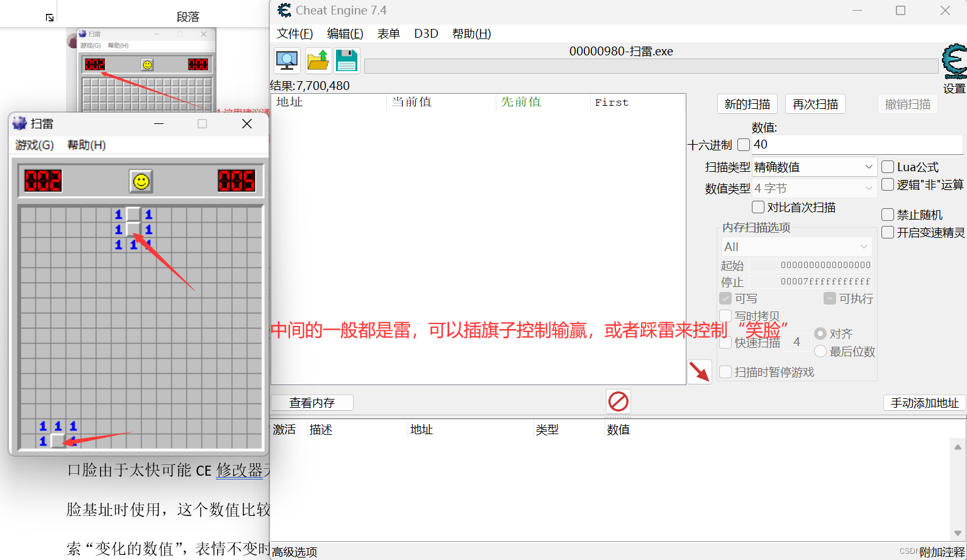Viewport: 967px width, 560px height.
Task: Open Cheat Engine 帮助(H) menu
Action: pyautogui.click(x=472, y=34)
